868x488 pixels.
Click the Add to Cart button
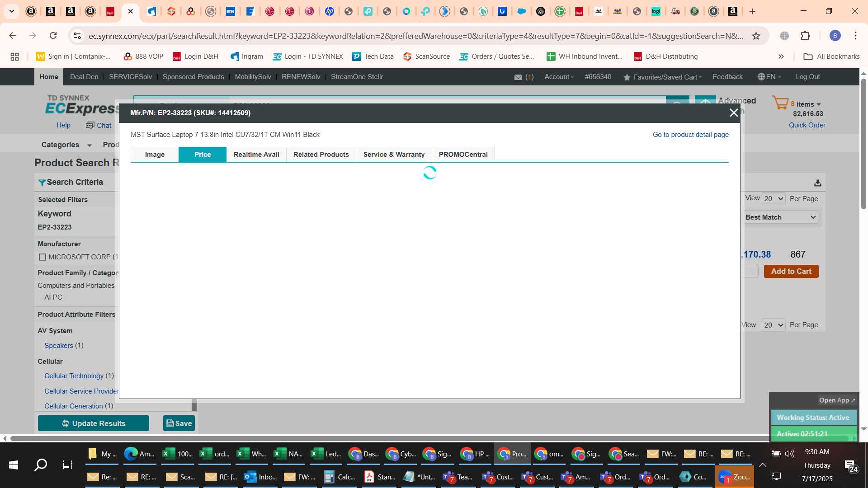click(791, 271)
